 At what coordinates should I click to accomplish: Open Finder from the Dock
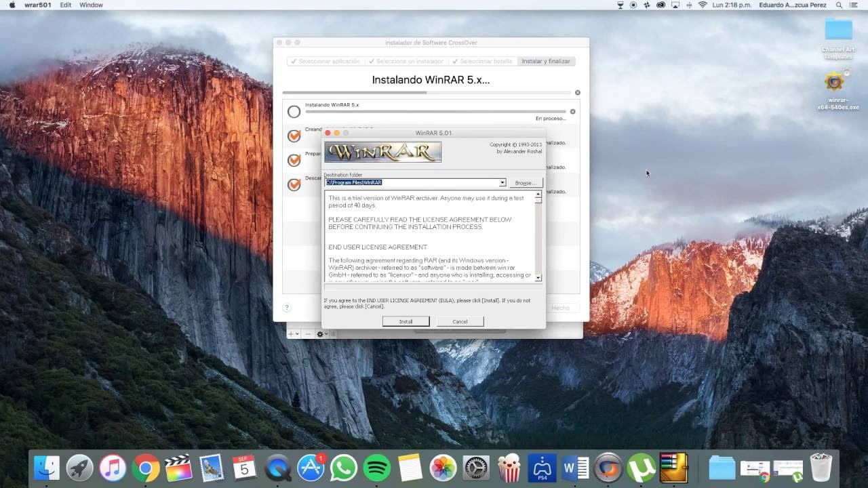[x=47, y=468]
